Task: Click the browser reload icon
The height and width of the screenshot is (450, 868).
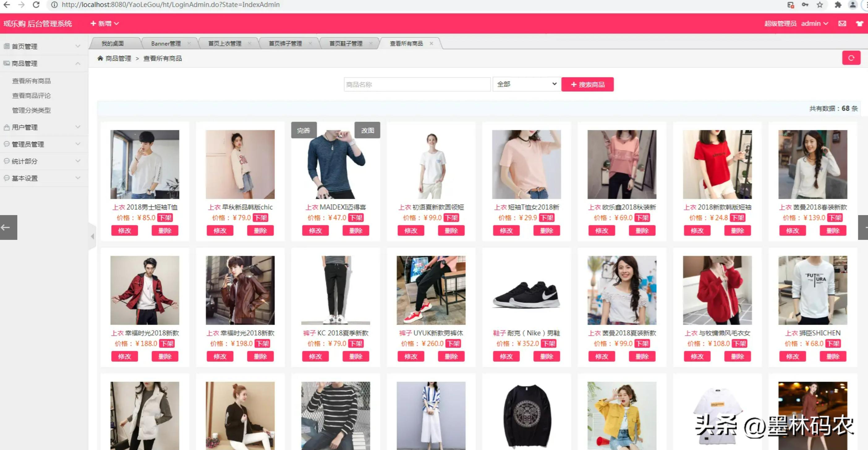Action: [36, 5]
